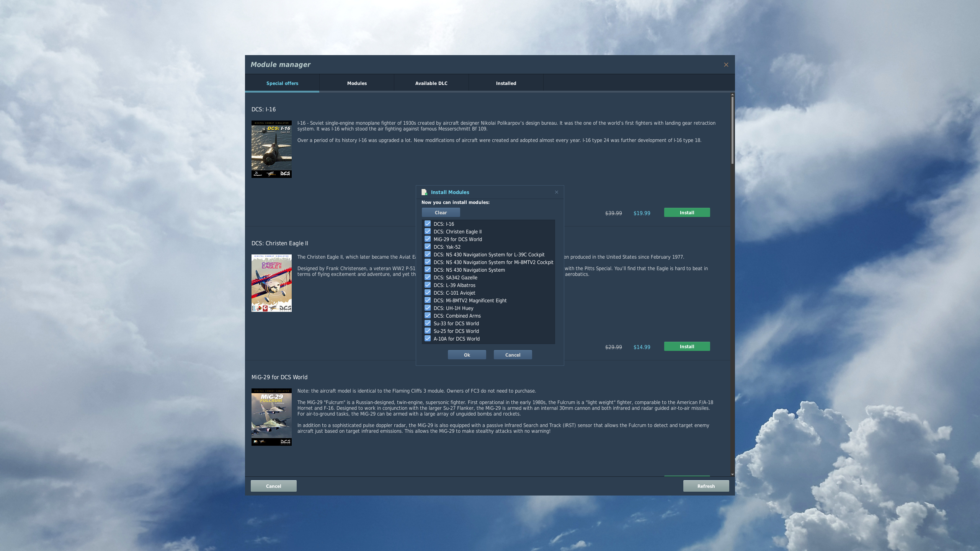Toggle the DCS: Yak-52 checkbox
980x551 pixels.
point(428,247)
